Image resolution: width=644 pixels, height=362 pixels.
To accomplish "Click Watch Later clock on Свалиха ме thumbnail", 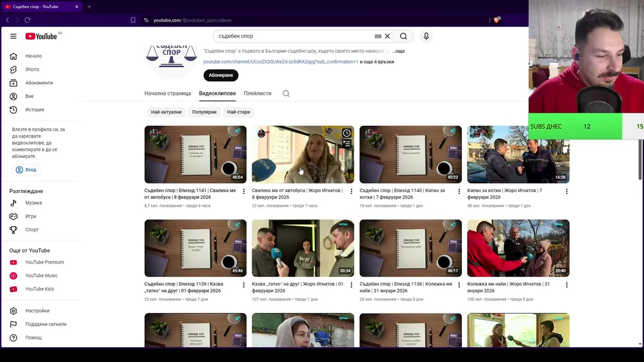I will pyautogui.click(x=347, y=133).
